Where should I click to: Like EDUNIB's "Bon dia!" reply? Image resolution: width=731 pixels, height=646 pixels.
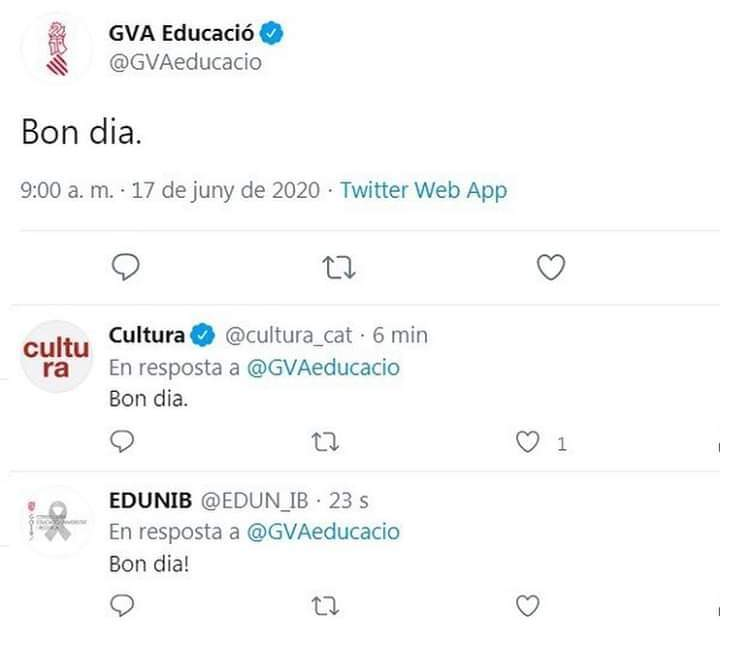528,605
